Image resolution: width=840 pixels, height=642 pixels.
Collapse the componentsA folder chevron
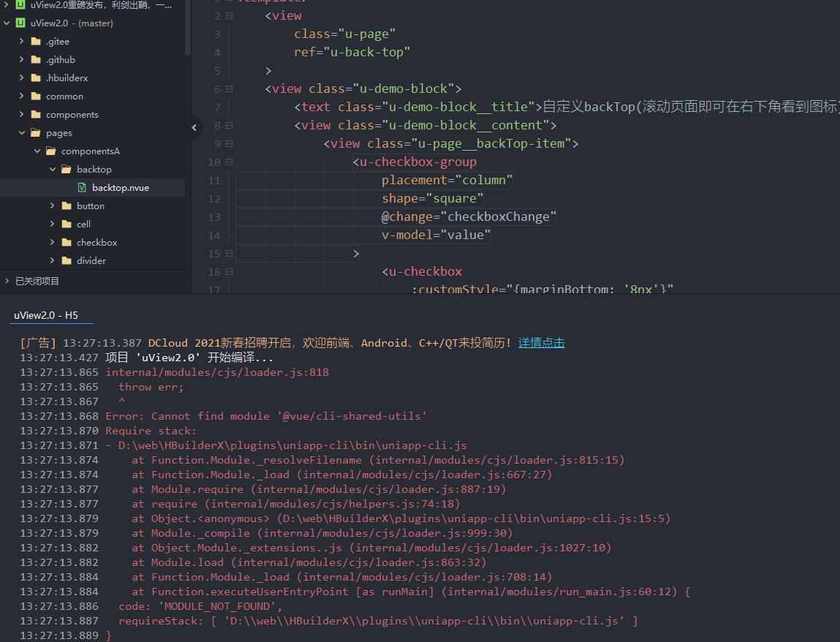pyautogui.click(x=37, y=151)
